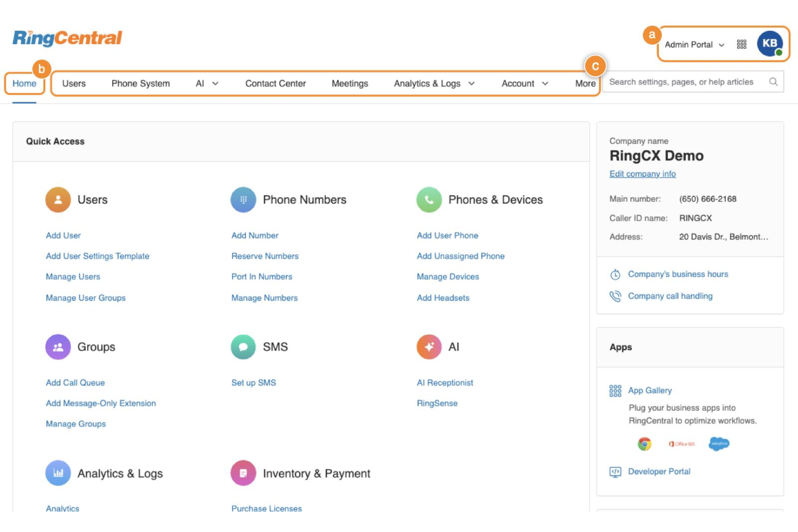Click the AI sparkle icon
798x532 pixels.
pos(429,347)
